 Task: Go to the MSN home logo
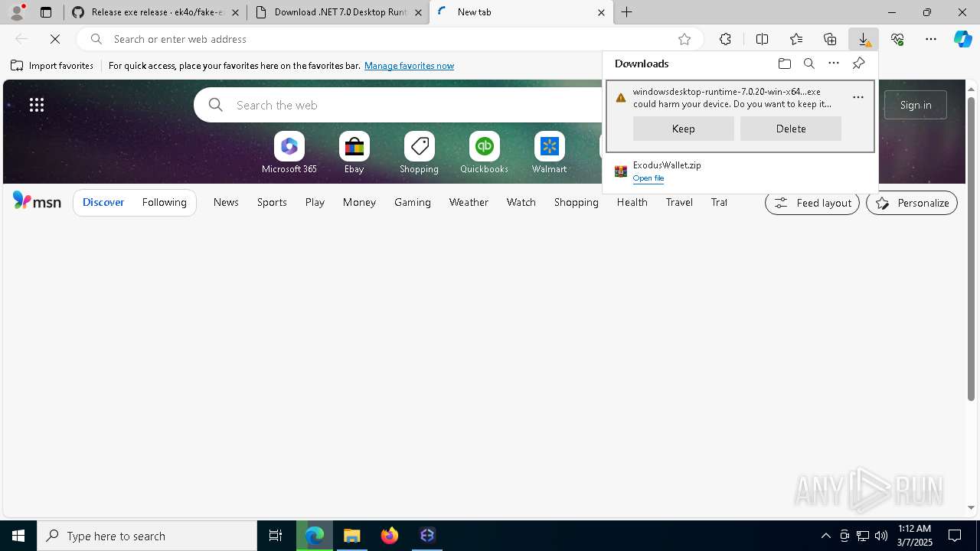coord(37,201)
